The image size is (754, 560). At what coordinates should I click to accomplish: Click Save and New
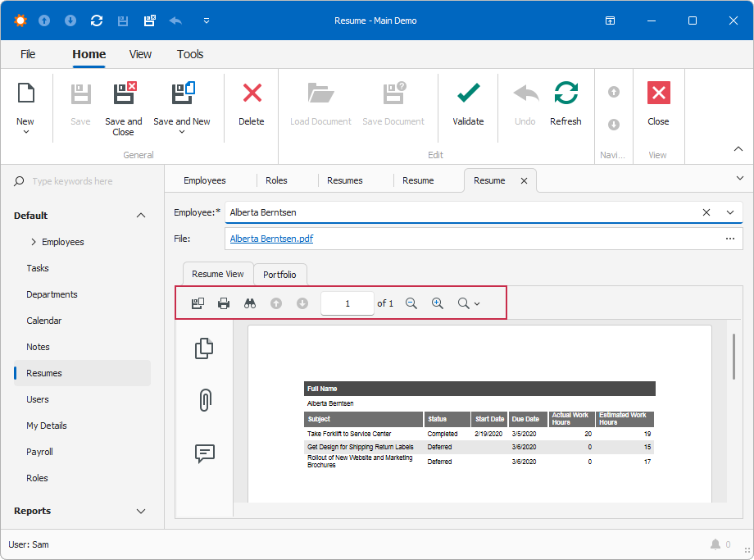coord(182,102)
